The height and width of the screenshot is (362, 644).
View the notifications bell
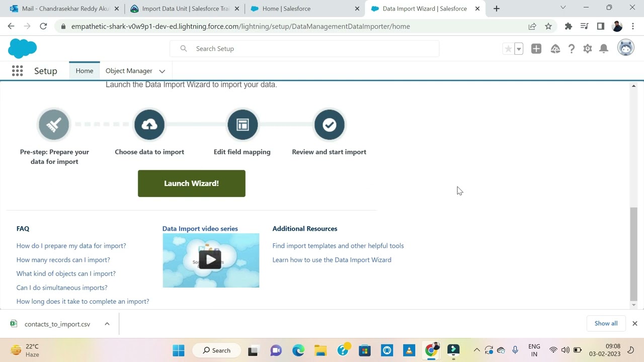tap(604, 49)
